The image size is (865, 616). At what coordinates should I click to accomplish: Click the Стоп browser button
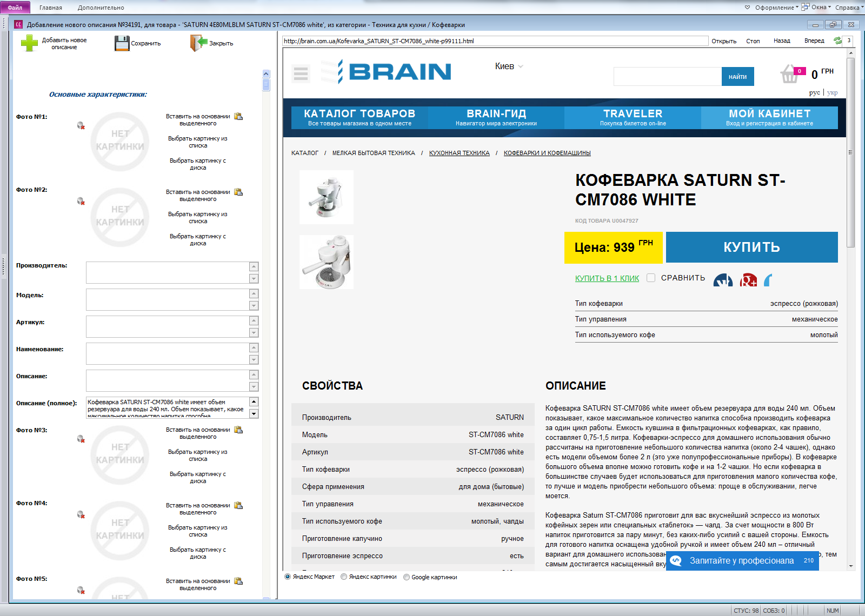753,41
